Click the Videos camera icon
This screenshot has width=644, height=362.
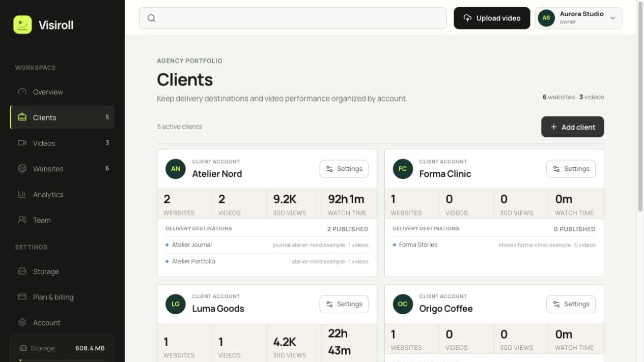[x=22, y=143]
